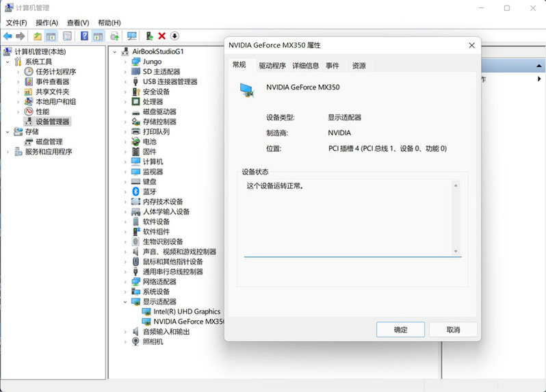This screenshot has height=392, width=546.
Task: Close the NVIDIA GeForce MX350 properties dialog
Action: pos(471,45)
